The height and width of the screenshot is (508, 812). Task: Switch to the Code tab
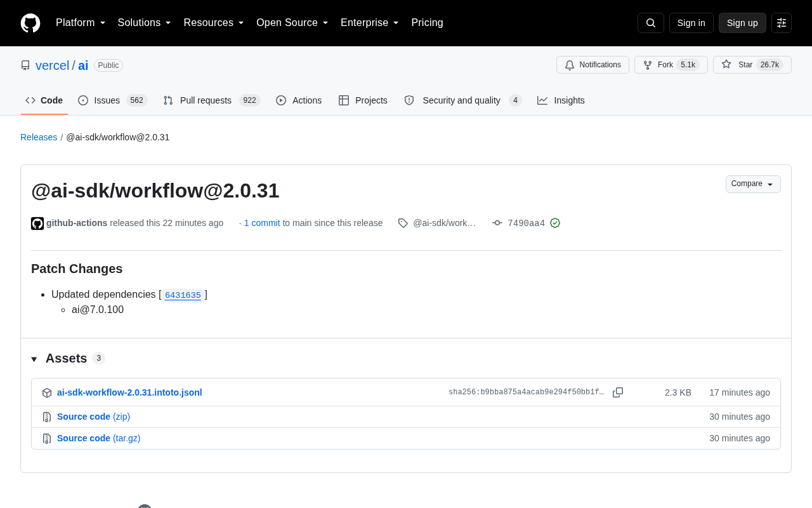pyautogui.click(x=44, y=100)
